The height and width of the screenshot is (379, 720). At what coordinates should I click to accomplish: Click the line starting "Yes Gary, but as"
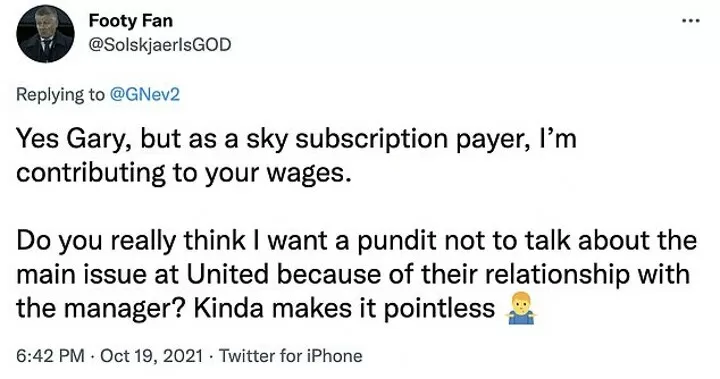coord(296,140)
